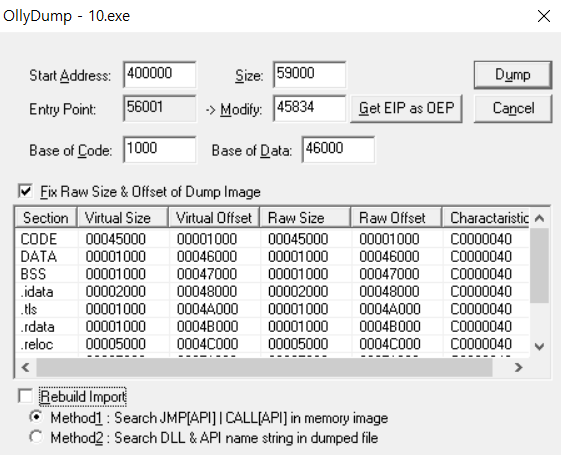
Task: Click the horizontal scroll-right arrow
Action: [518, 367]
